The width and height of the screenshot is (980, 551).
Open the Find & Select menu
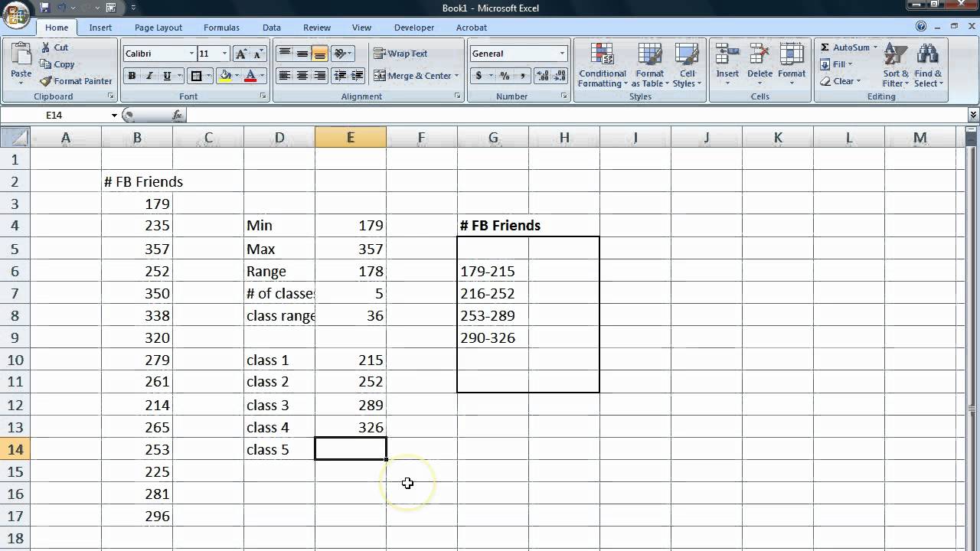click(928, 65)
